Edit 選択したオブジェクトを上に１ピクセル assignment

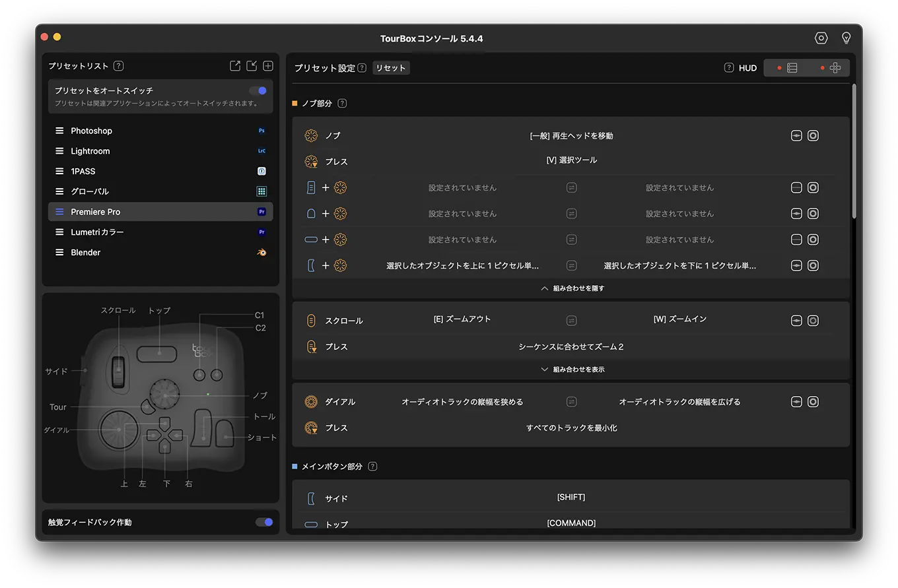tap(462, 266)
